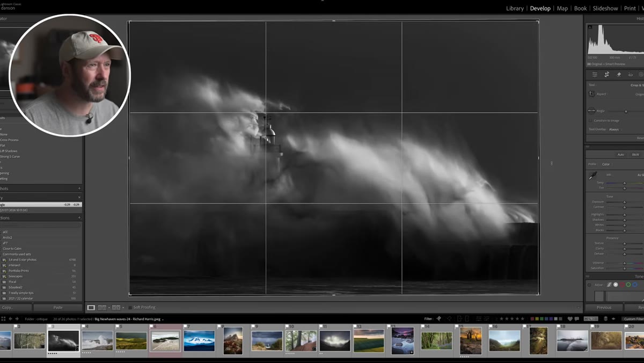
Task: Toggle the Tone Curve panel switch
Action: tap(589, 277)
